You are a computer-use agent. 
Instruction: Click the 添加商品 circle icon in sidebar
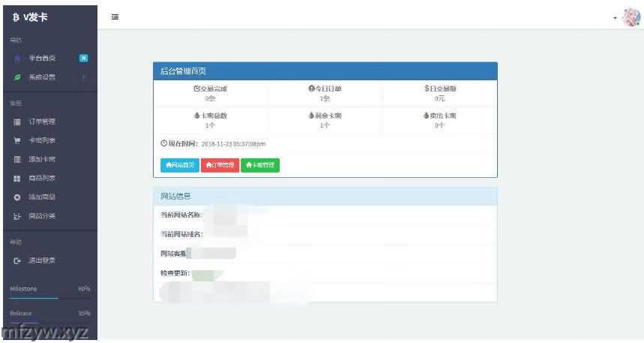click(17, 197)
